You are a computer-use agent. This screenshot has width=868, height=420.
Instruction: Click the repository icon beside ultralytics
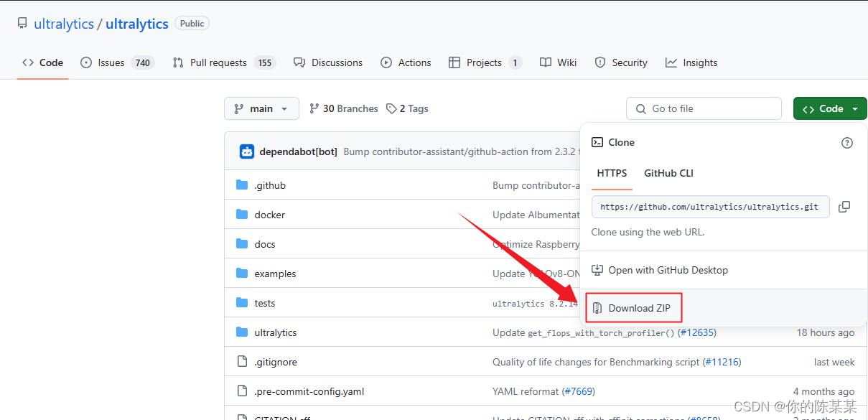[22, 24]
